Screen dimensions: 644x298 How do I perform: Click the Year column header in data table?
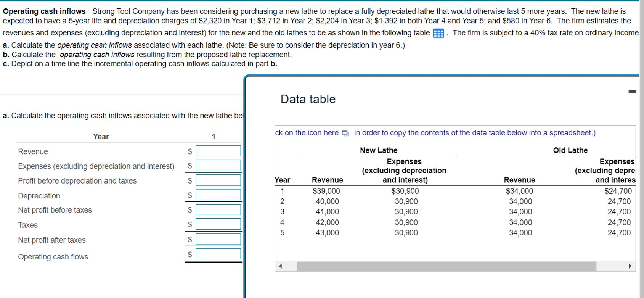pos(283,180)
